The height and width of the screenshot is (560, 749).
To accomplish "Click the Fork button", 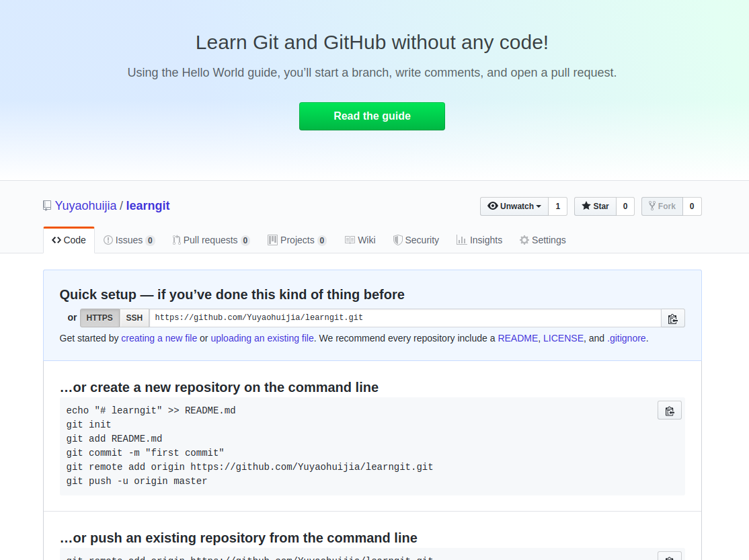I will coord(662,206).
